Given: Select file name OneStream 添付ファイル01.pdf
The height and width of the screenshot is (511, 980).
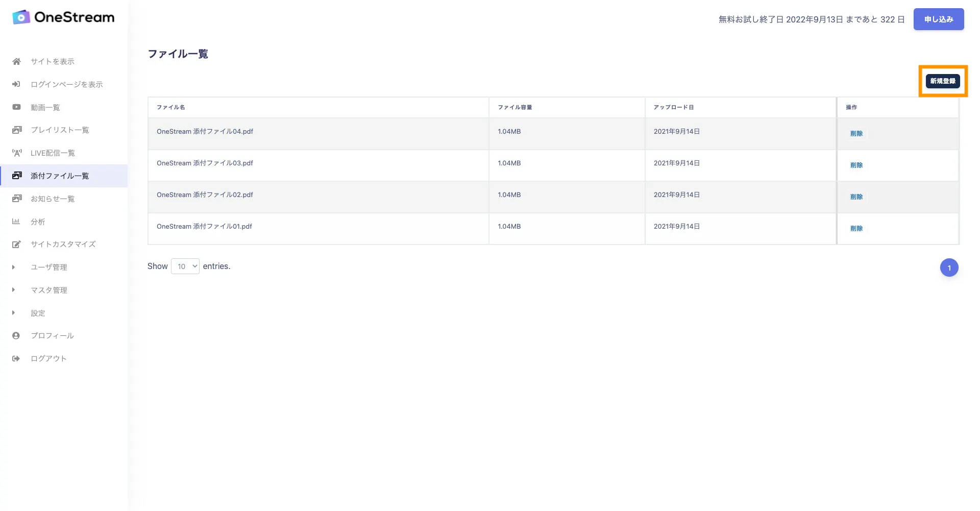Looking at the screenshot, I should [204, 227].
